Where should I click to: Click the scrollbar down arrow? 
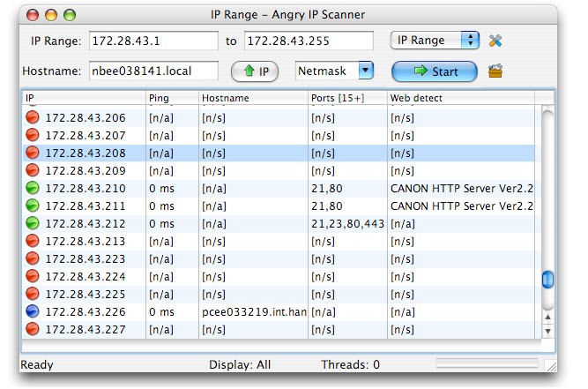[547, 332]
